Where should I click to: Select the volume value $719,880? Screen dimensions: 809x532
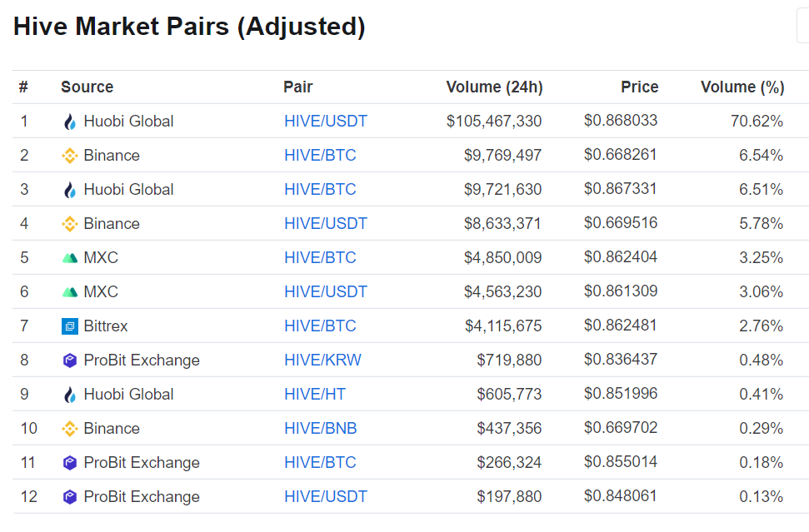point(509,360)
